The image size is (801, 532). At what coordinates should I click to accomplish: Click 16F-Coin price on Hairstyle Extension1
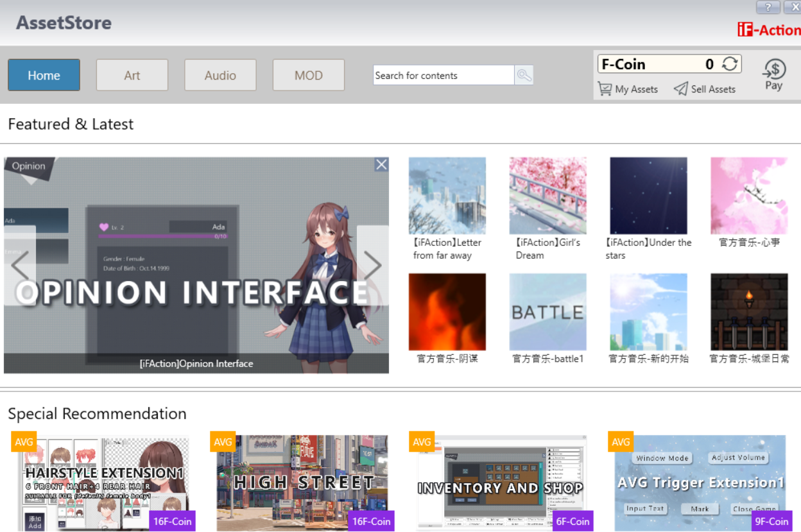172,521
